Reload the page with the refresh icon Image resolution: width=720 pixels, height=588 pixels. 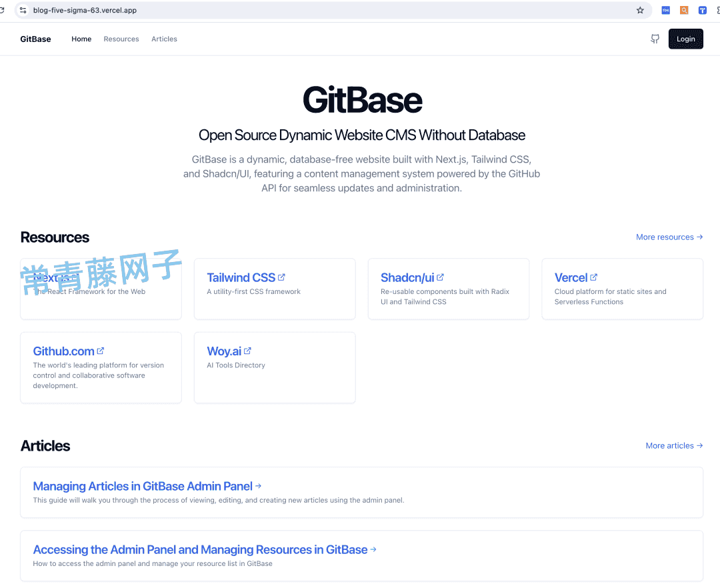pos(2,10)
